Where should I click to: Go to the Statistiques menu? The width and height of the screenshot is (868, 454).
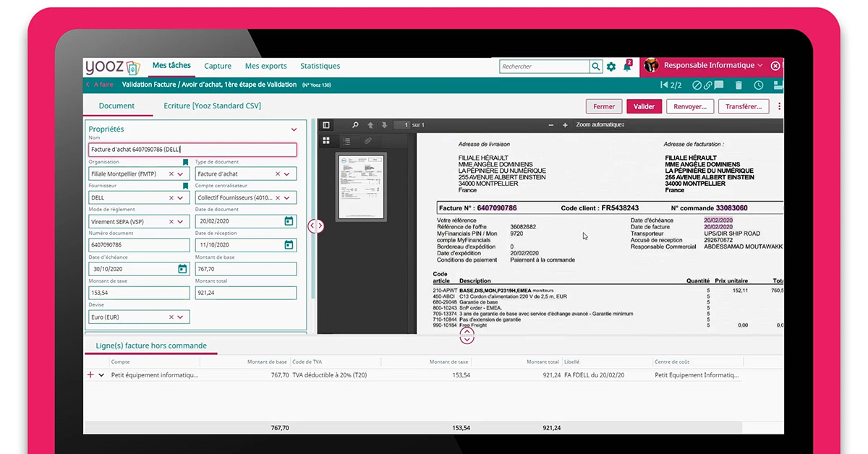[320, 66]
